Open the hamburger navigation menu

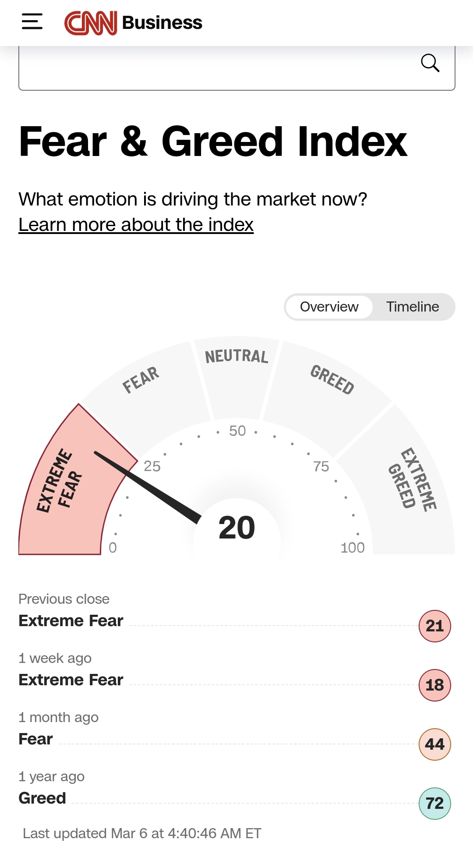[x=32, y=21]
